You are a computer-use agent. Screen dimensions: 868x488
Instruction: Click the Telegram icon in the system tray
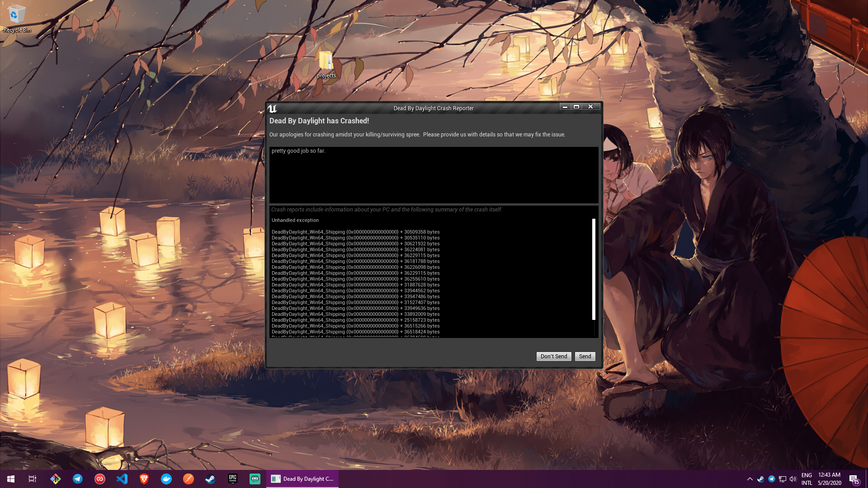[772, 479]
